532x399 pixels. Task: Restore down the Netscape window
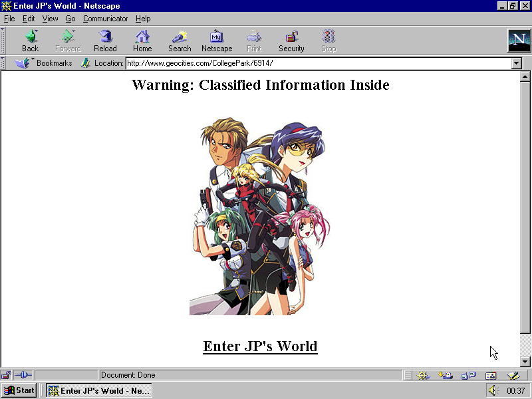[513, 6]
